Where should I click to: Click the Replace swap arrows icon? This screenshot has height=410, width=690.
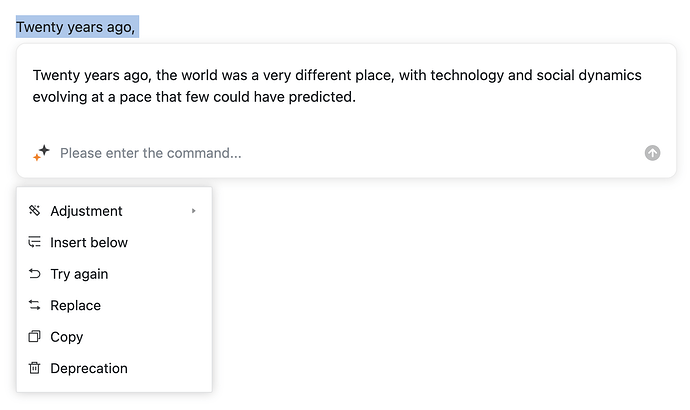(x=34, y=305)
